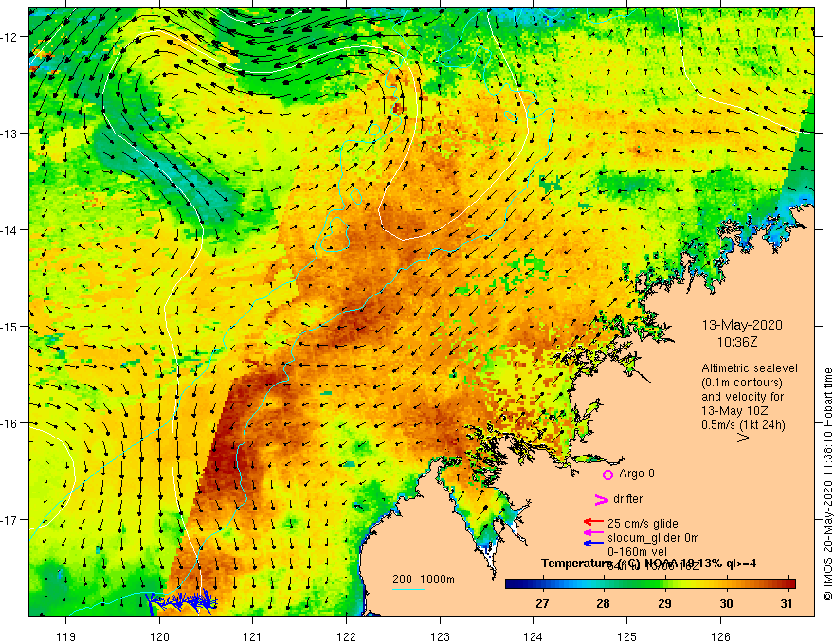Click the longitude axis label 125

627,636
